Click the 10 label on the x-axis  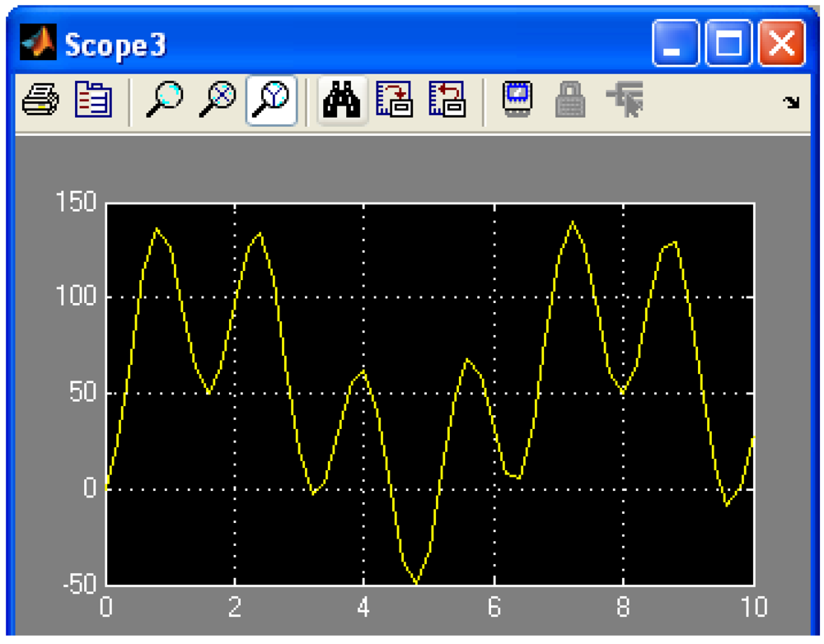pos(754,609)
